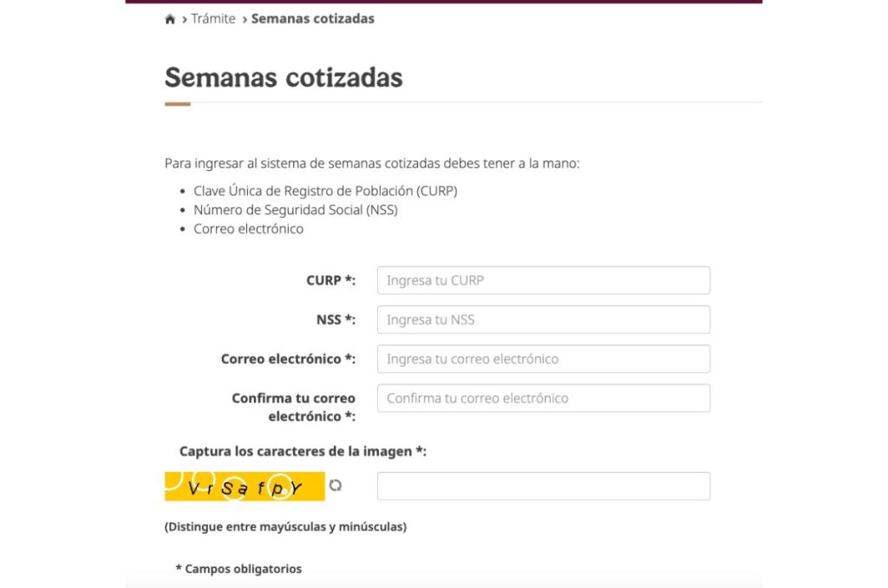Focus the captcha characters text box

point(543,486)
